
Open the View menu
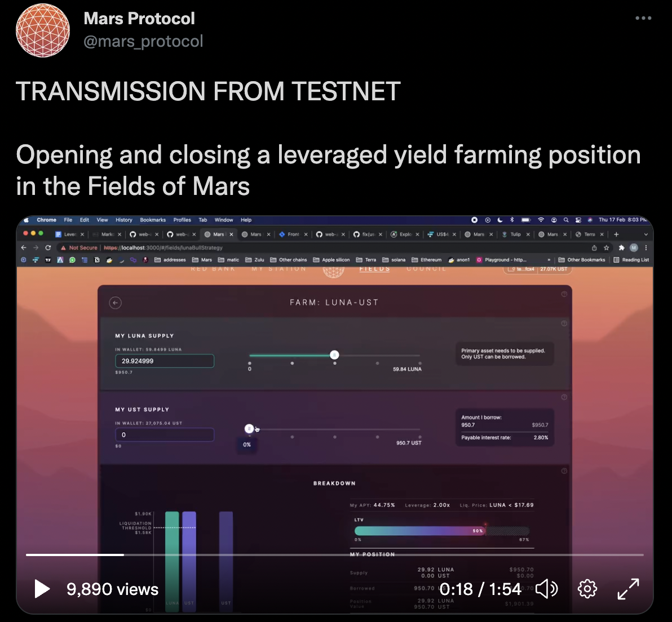103,220
